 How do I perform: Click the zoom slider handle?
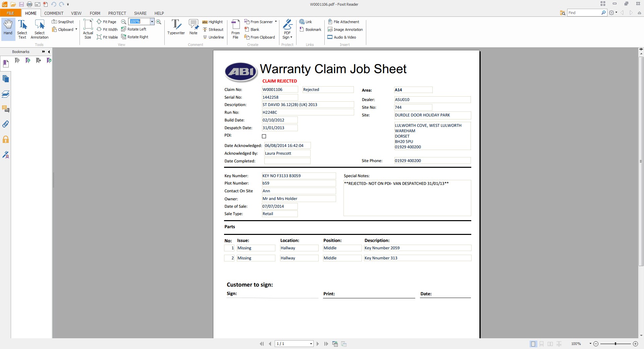(x=615, y=344)
